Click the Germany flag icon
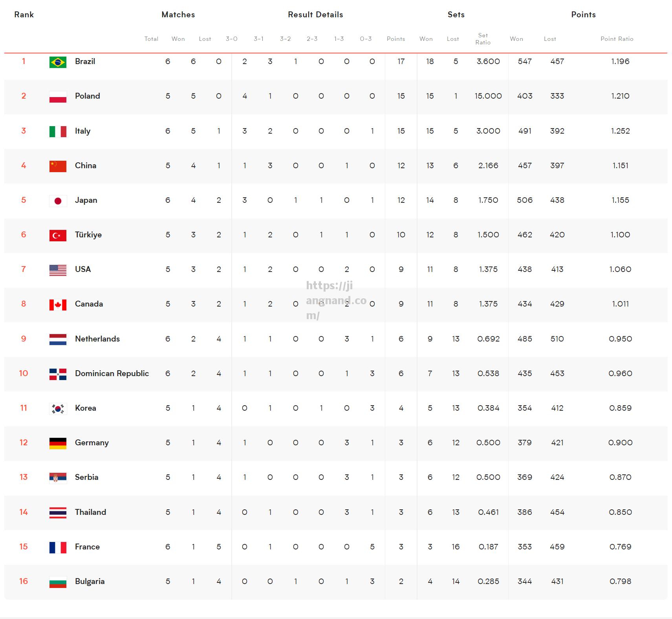This screenshot has width=672, height=619. coord(58,443)
